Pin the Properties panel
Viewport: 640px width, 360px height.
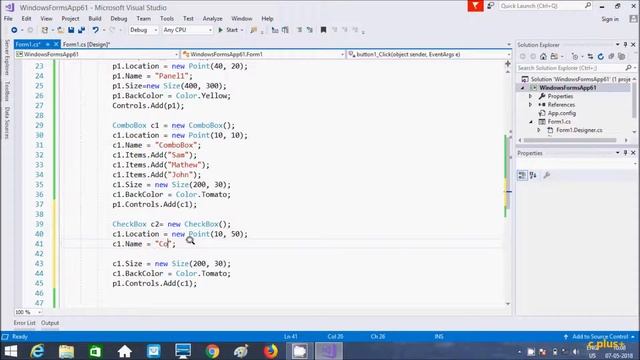point(625,153)
